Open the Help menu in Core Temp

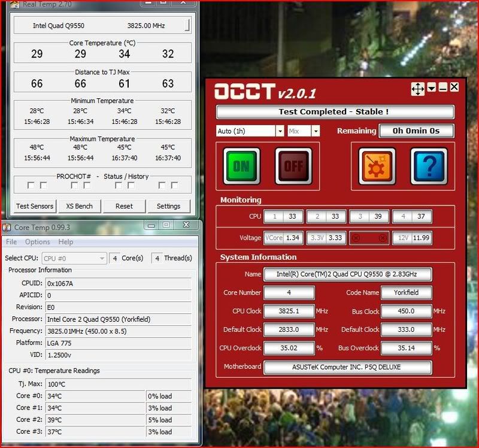pyautogui.click(x=66, y=242)
